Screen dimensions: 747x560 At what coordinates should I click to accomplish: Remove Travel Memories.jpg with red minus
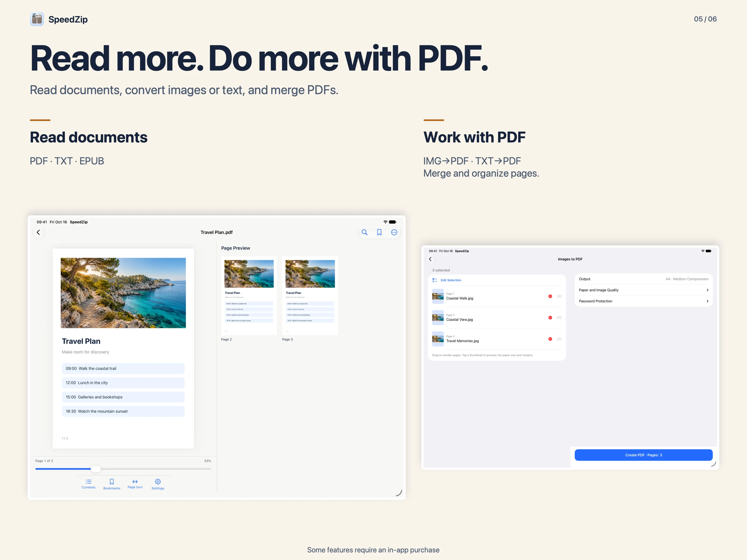[550, 339]
